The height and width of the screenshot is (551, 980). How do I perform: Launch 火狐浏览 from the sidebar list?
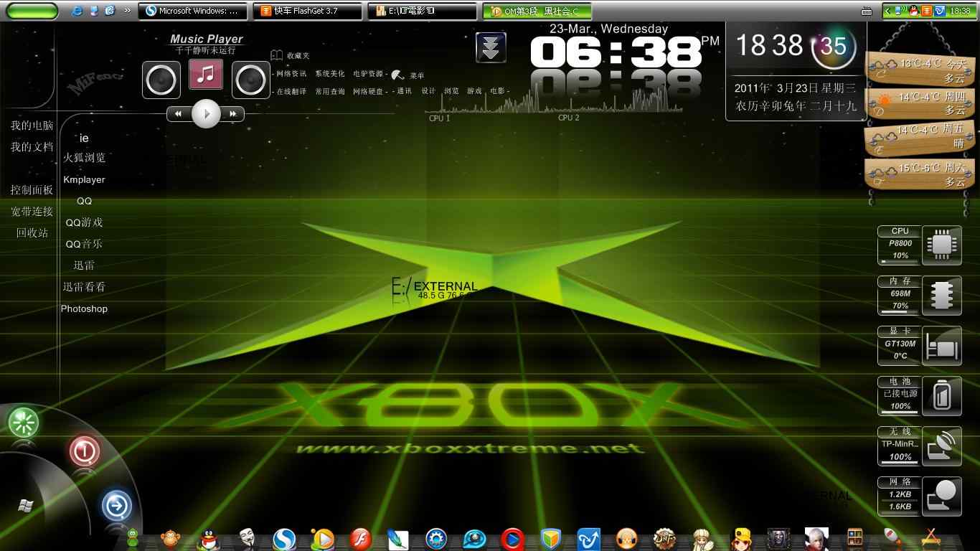[84, 158]
